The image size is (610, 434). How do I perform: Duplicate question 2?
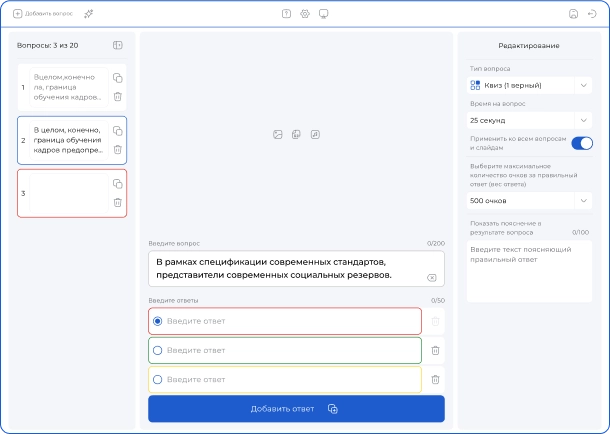coord(117,131)
